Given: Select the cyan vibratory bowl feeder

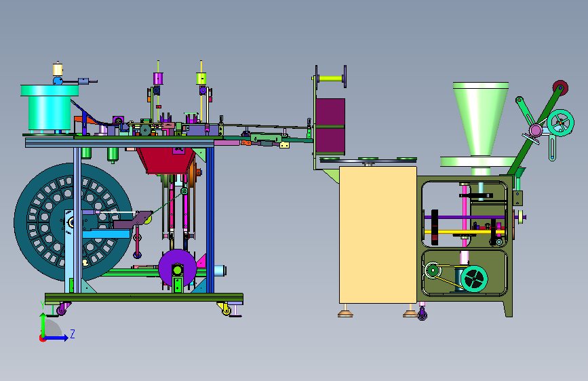Looking at the screenshot, I should click(x=50, y=108).
